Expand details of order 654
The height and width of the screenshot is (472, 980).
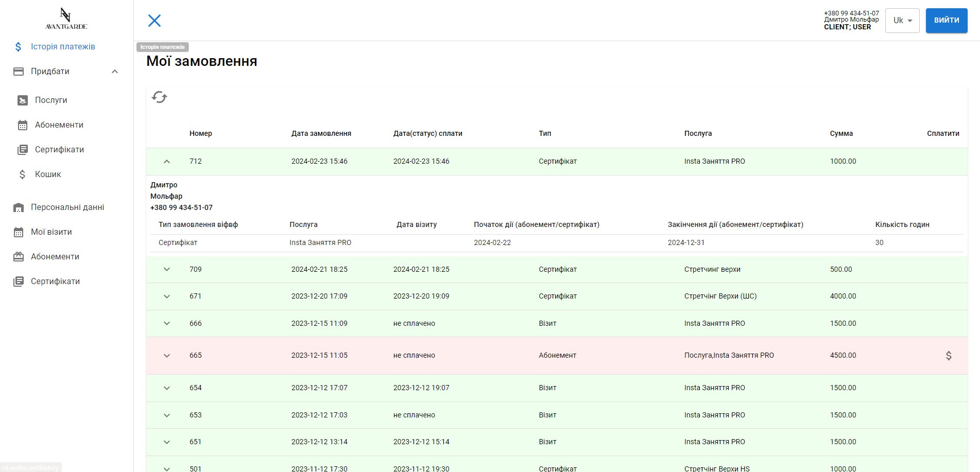(x=167, y=388)
